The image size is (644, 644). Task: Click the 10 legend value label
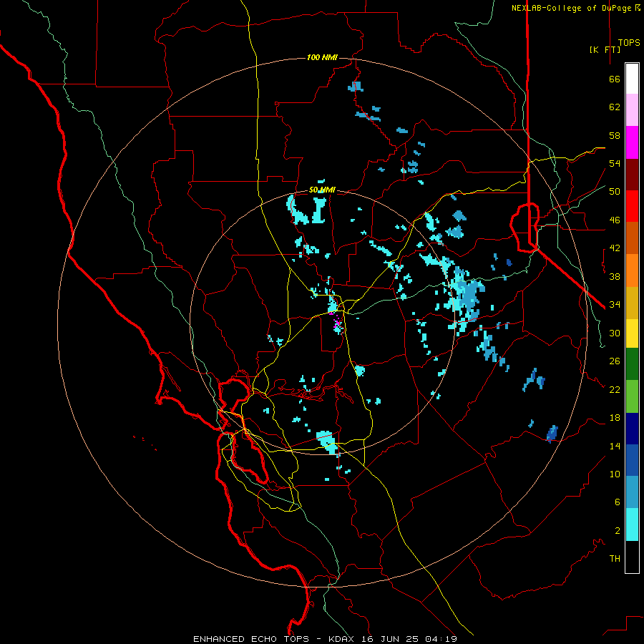(615, 474)
